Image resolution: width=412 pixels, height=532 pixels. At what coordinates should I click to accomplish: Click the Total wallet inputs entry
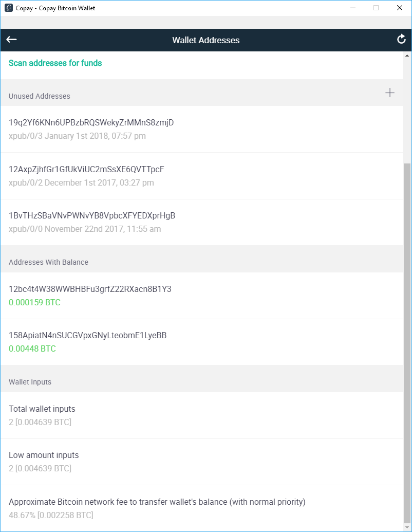tap(42, 409)
